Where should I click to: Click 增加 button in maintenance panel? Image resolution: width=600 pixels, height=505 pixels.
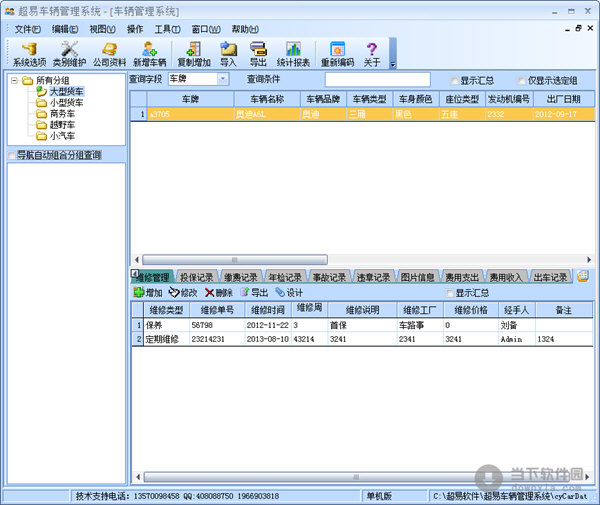coord(147,293)
